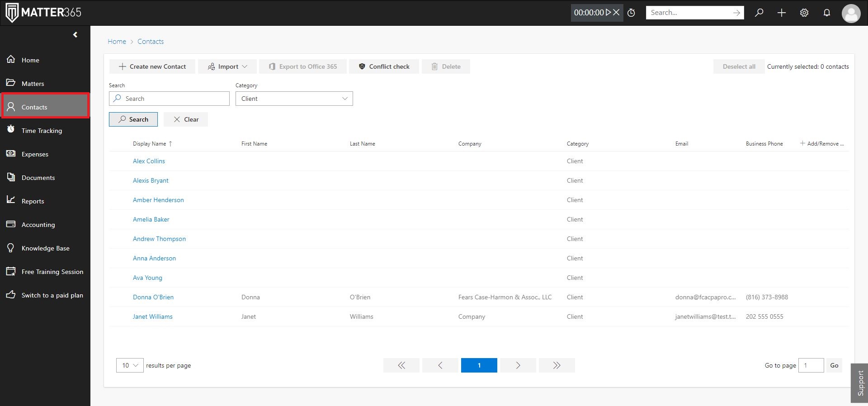
Task: Open the notifications bell
Action: click(827, 13)
